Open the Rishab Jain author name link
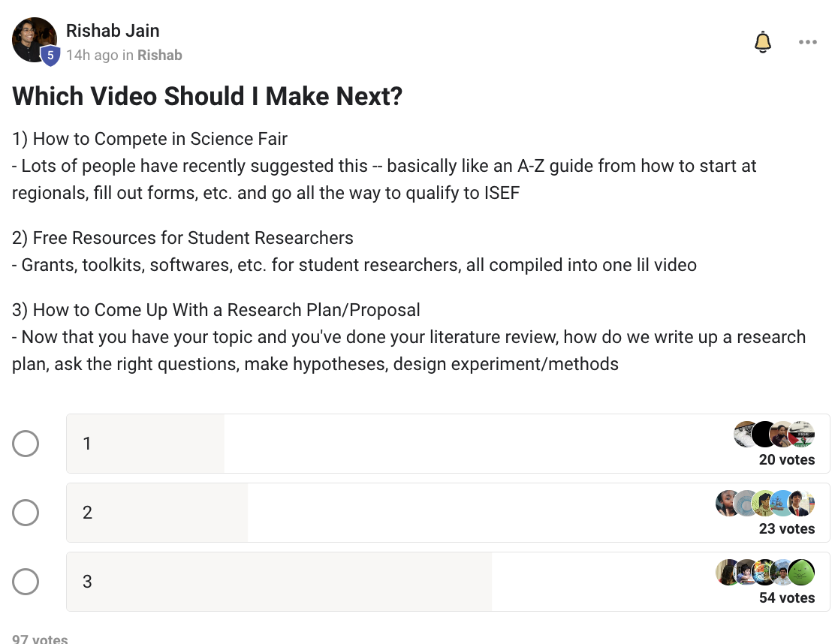 pos(113,31)
